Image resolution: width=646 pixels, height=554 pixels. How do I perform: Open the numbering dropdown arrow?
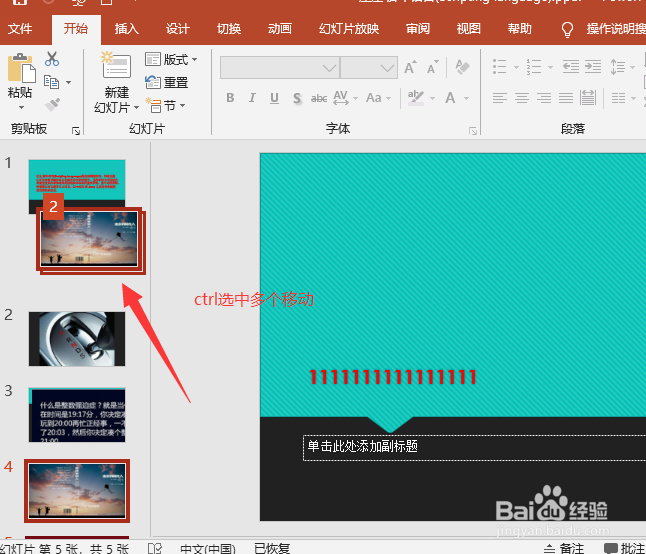coord(550,67)
